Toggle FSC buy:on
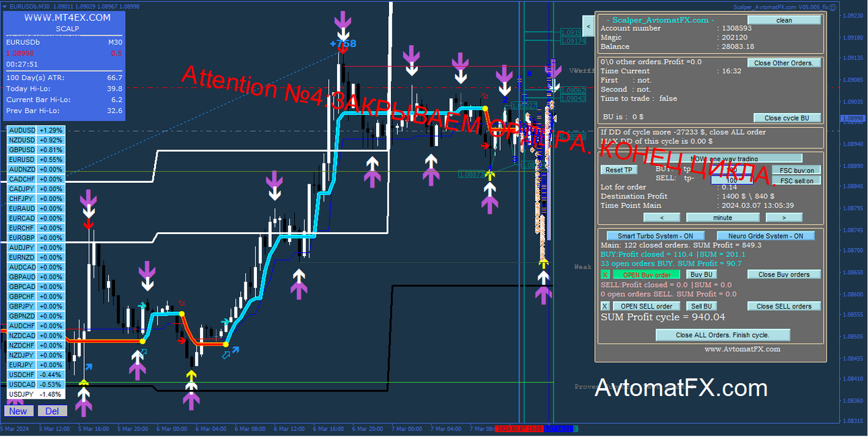Viewport: 868px width, 437px height. point(795,171)
